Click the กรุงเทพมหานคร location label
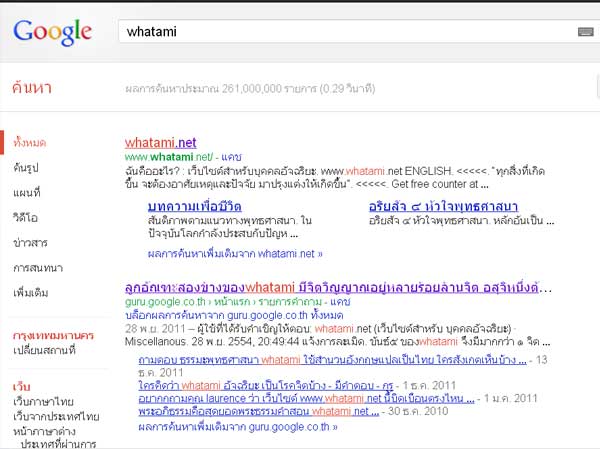Viewport: 600px width, 449px height. point(53,336)
